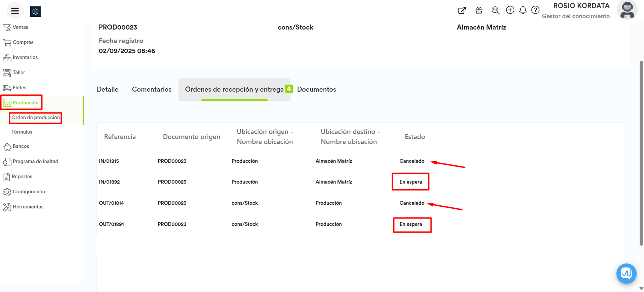The image size is (644, 292).
Task: Switch to the Detalle tab
Action: click(x=108, y=89)
